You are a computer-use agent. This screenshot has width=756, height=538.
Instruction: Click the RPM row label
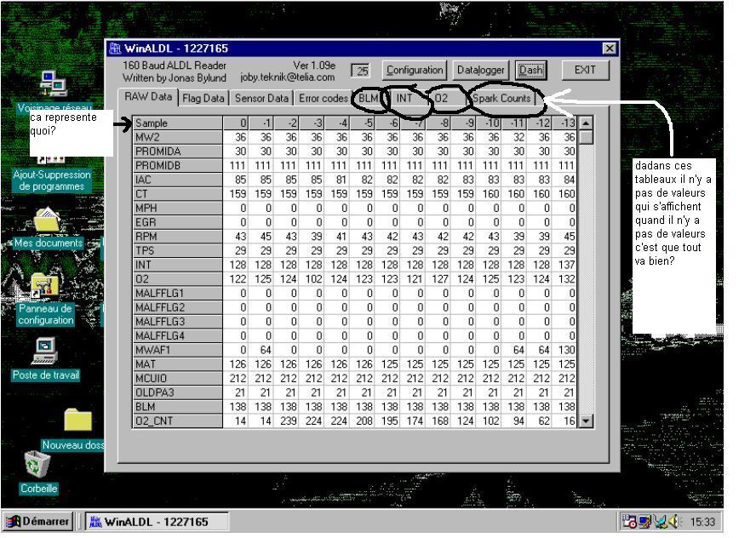coord(177,237)
